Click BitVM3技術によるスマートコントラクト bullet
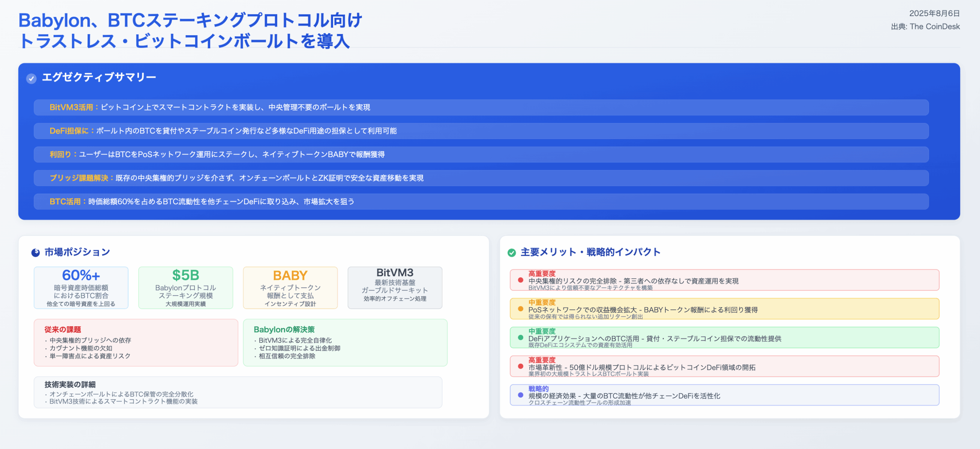This screenshot has width=980, height=449. (x=124, y=402)
